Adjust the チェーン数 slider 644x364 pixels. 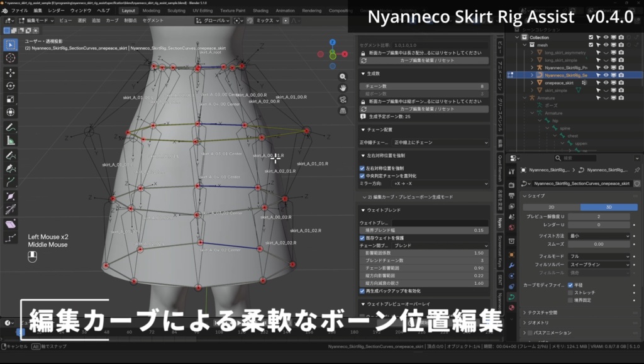425,87
